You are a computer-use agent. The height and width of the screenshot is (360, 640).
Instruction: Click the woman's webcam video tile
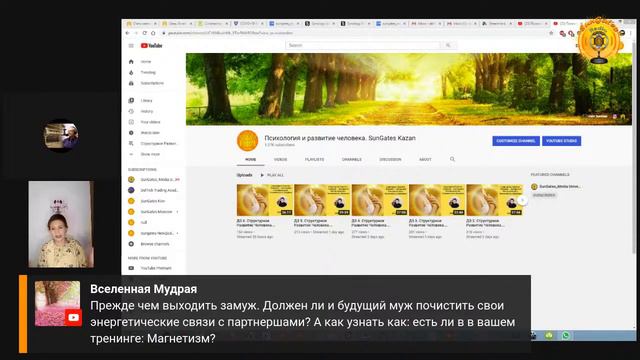coord(61,224)
